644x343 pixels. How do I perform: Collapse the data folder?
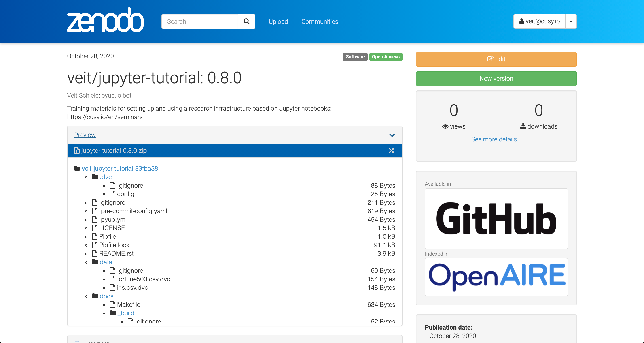coord(106,262)
